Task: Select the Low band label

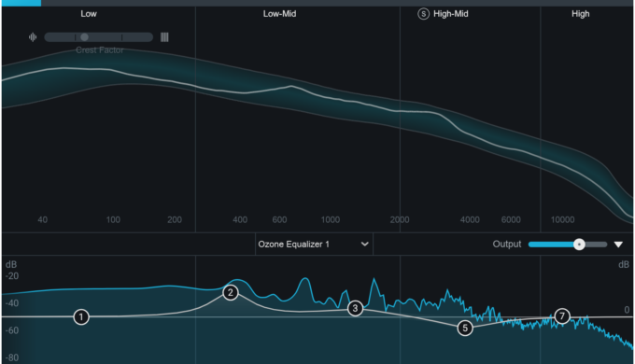Action: click(89, 14)
